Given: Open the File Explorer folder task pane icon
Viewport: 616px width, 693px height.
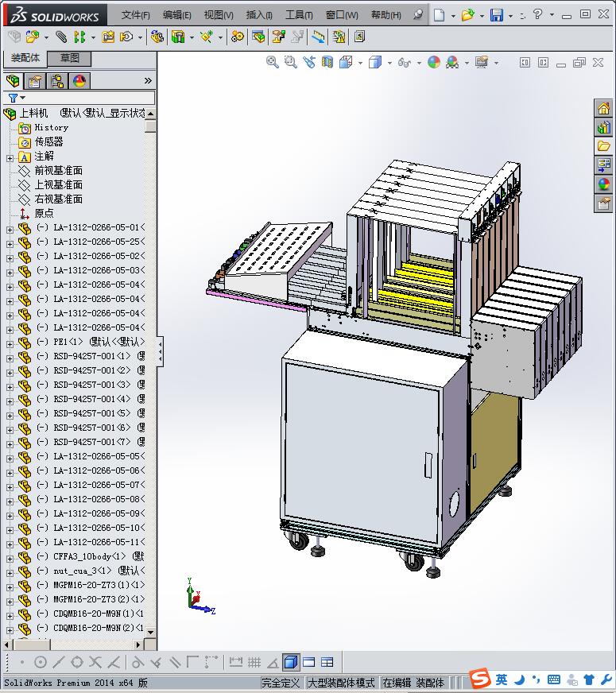Looking at the screenshot, I should 603,146.
